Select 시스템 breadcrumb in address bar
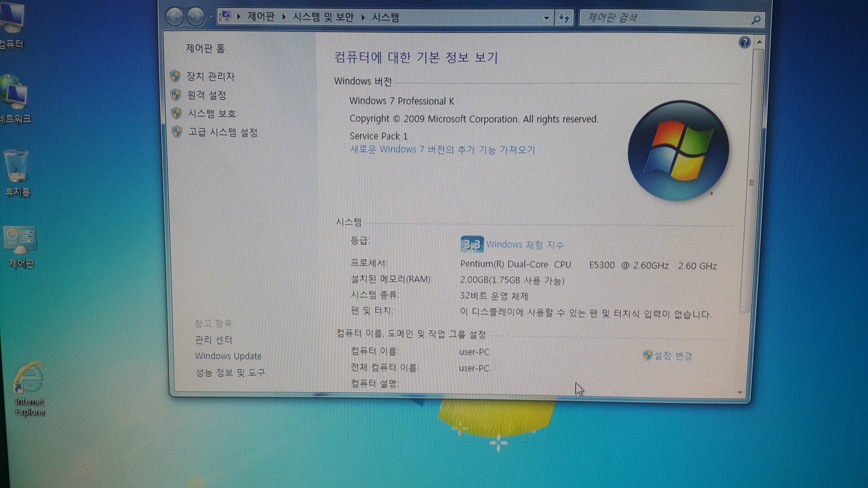 point(385,17)
